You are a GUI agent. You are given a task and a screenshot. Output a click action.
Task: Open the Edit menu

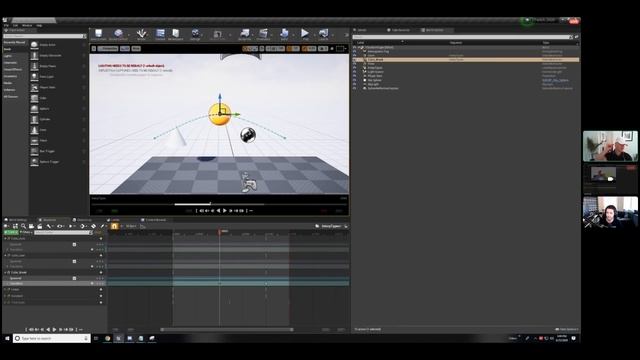(x=15, y=25)
